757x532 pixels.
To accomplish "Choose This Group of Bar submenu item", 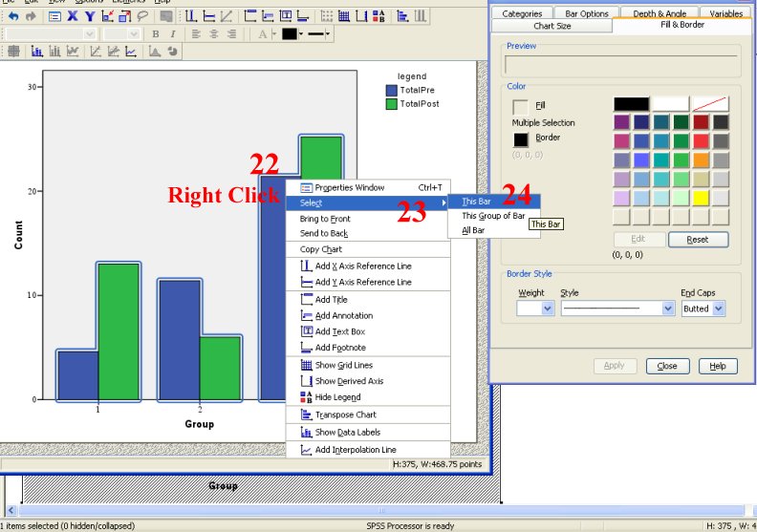I will pos(494,216).
